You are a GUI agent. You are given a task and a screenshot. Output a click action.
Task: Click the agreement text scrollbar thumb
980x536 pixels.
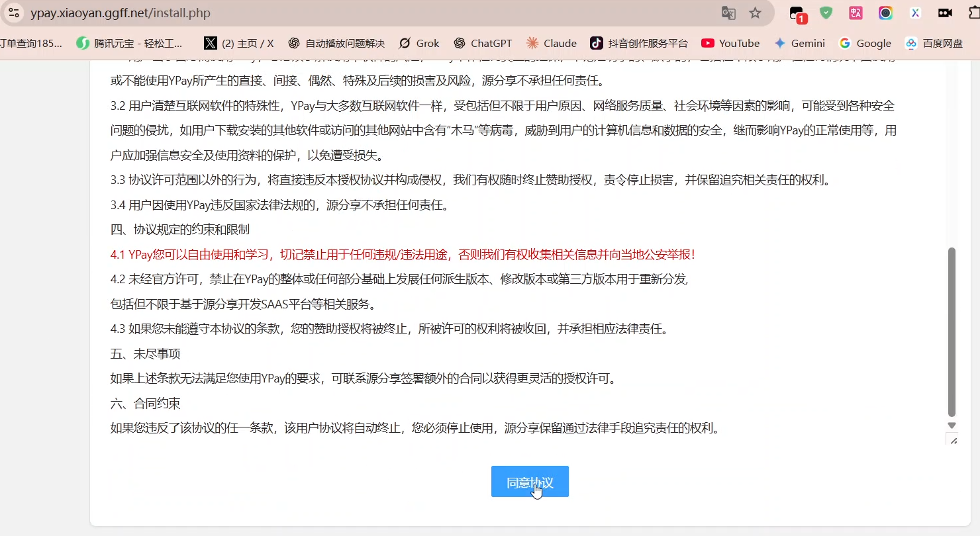(x=952, y=331)
